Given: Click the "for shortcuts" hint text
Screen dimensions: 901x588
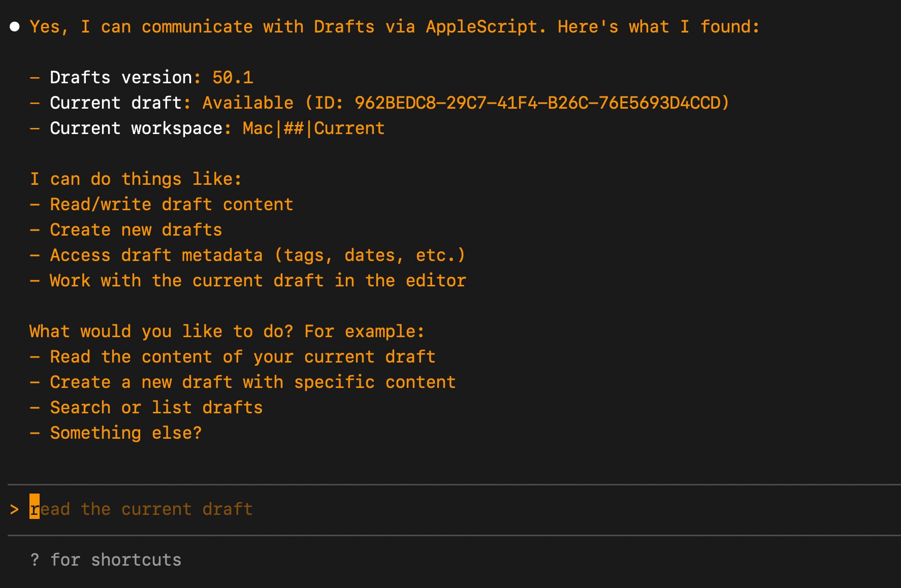Looking at the screenshot, I should [x=116, y=560].
